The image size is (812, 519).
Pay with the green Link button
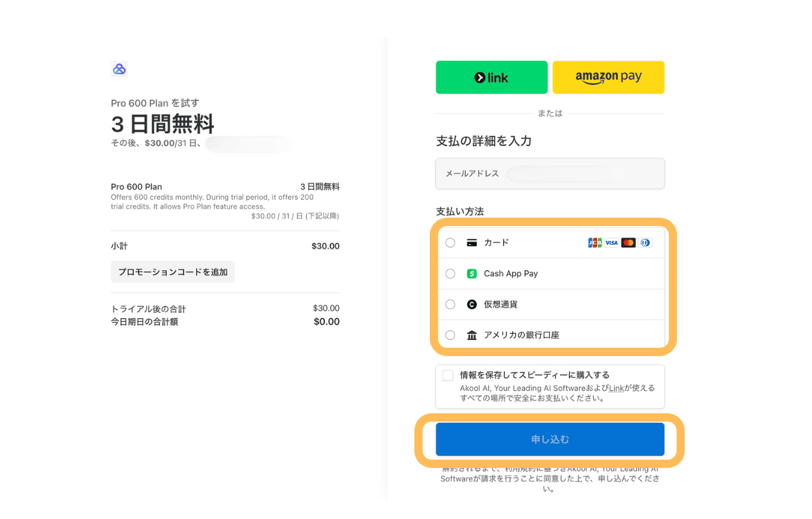(x=492, y=77)
